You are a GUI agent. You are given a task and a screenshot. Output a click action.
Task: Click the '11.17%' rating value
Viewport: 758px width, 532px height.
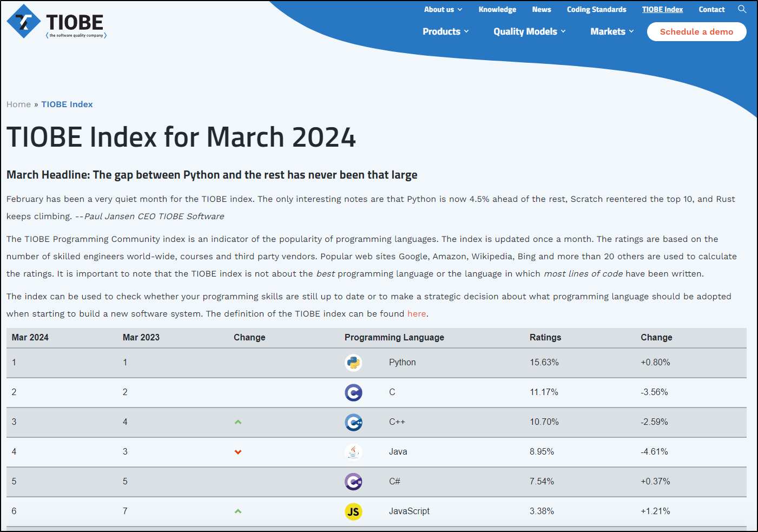pyautogui.click(x=544, y=392)
